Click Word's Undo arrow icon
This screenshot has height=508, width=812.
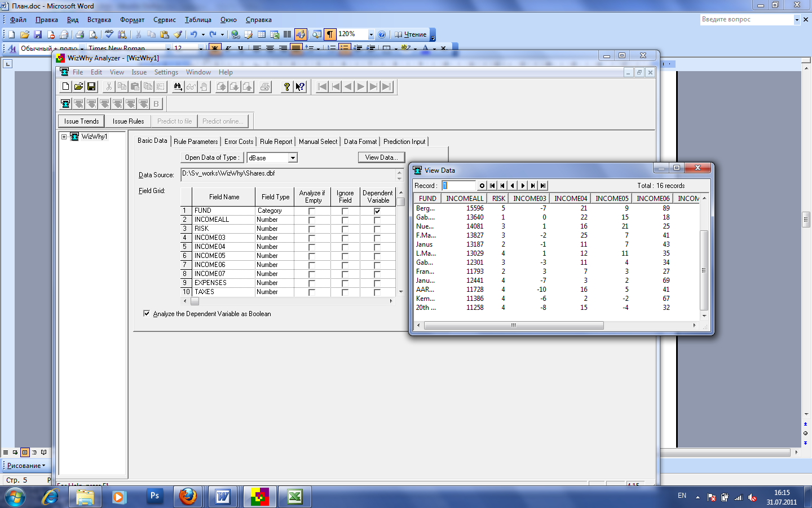(x=193, y=34)
